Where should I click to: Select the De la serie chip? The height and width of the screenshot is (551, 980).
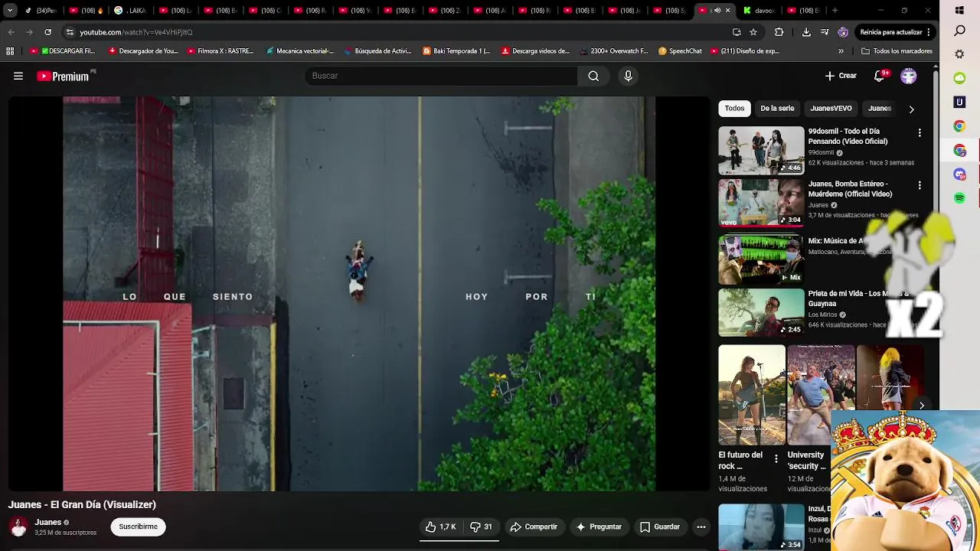pos(777,109)
